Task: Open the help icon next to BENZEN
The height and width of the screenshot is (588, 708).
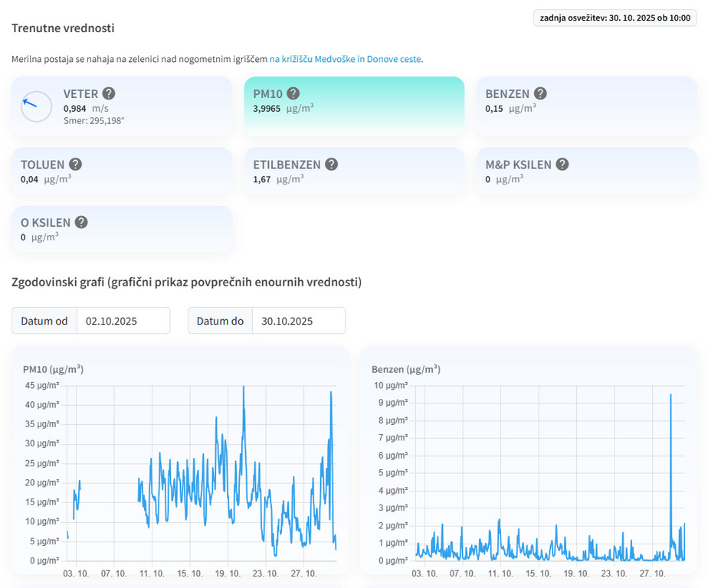Action: (x=540, y=93)
